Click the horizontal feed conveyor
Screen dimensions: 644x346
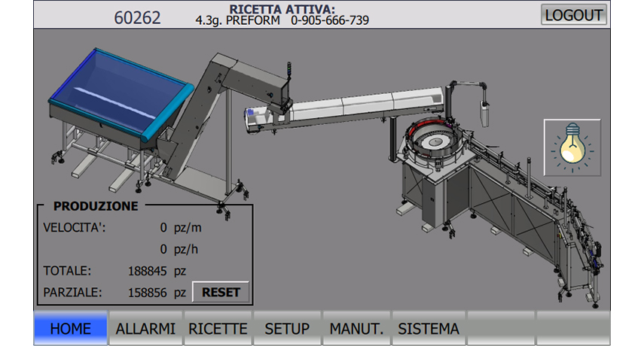coord(345,108)
